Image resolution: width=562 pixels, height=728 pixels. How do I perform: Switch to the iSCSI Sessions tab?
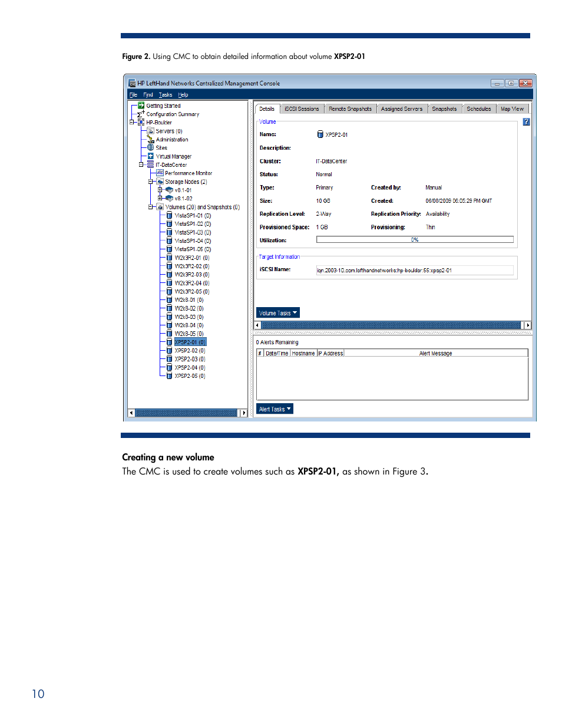pos(302,108)
